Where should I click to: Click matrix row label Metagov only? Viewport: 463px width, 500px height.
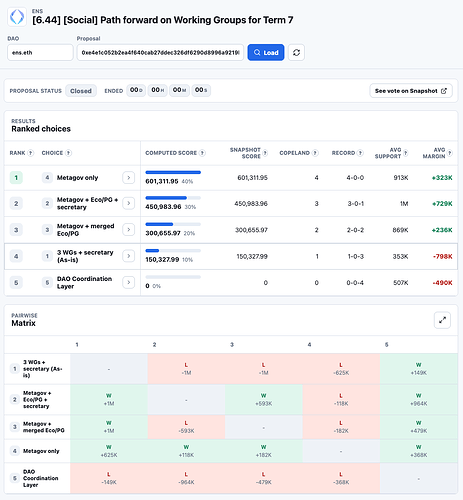tap(41, 451)
